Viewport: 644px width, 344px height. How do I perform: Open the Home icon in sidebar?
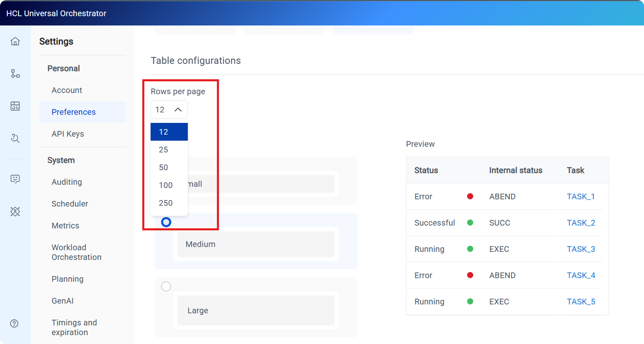[15, 41]
